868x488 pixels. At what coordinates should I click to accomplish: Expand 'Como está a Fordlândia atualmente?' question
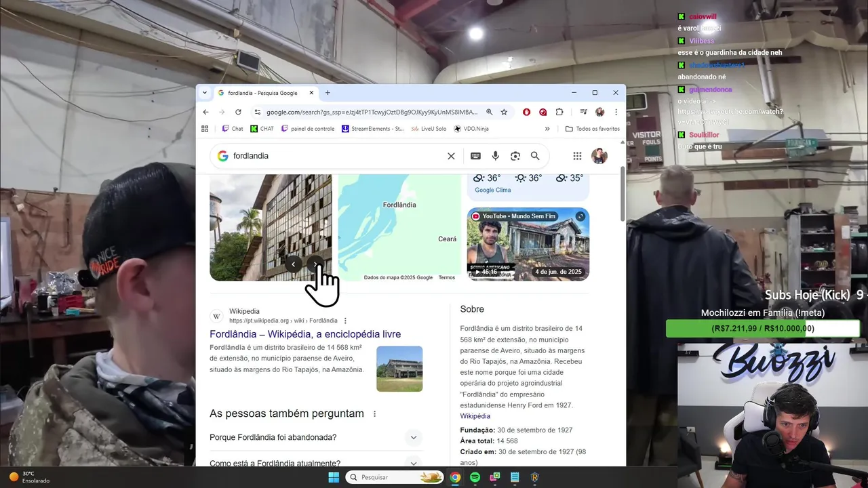[414, 464]
